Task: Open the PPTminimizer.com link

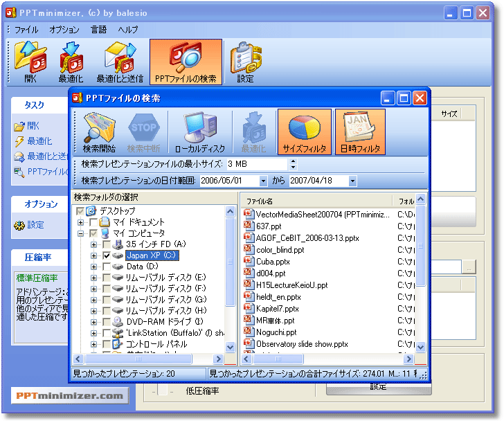Action: (70, 396)
